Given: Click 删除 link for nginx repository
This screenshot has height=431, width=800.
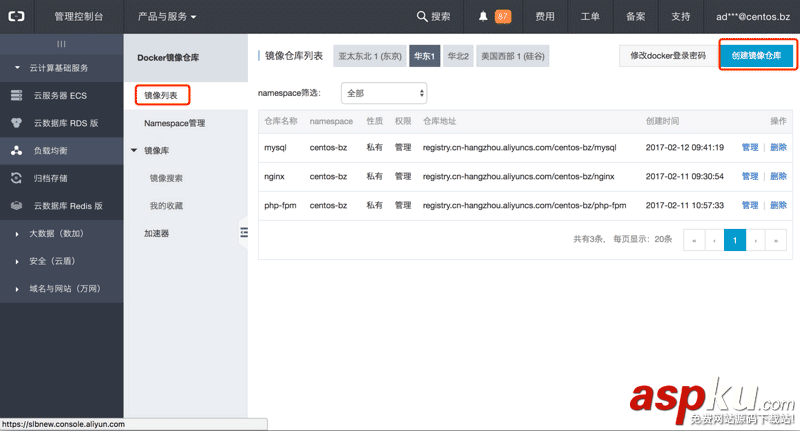Looking at the screenshot, I should click(779, 176).
